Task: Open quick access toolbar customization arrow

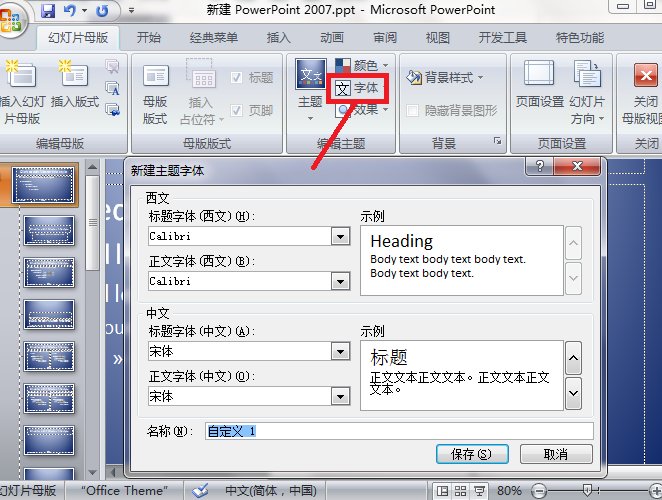Action: pyautogui.click(x=131, y=10)
